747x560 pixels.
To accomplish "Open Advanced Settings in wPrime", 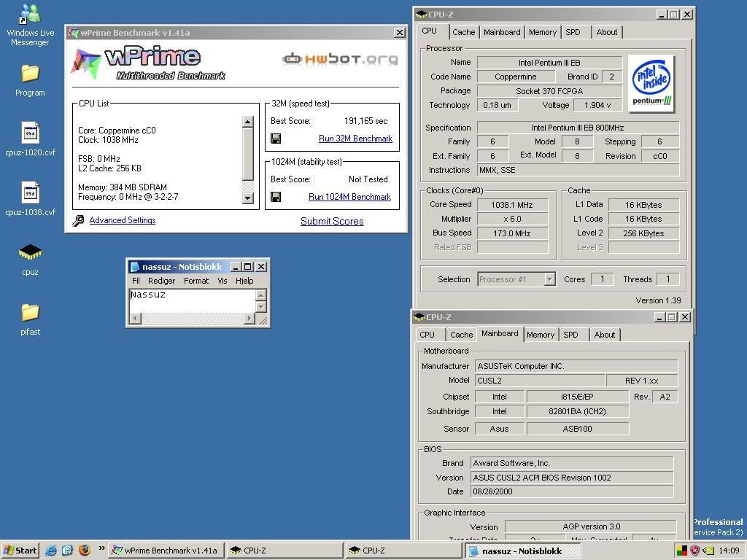I will (123, 220).
